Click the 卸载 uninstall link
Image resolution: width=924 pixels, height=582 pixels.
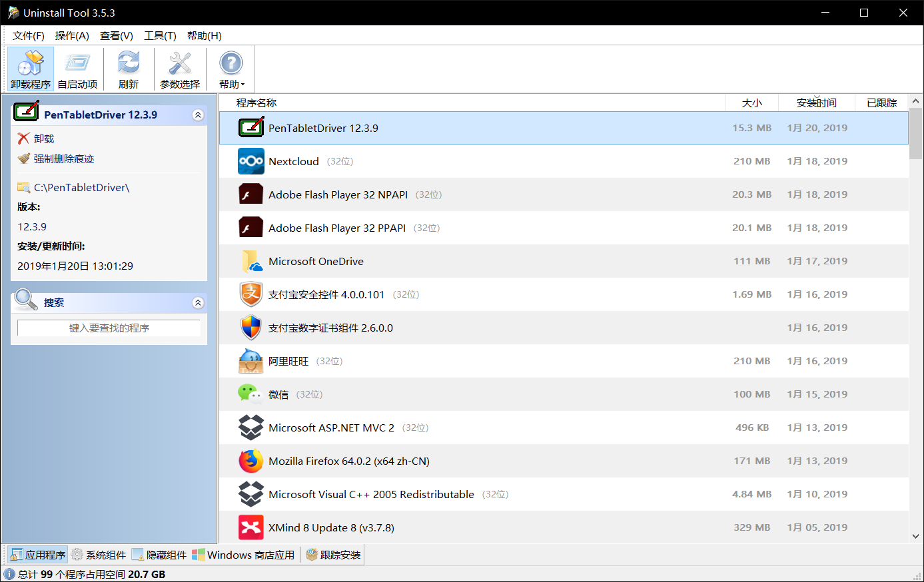[x=44, y=139]
